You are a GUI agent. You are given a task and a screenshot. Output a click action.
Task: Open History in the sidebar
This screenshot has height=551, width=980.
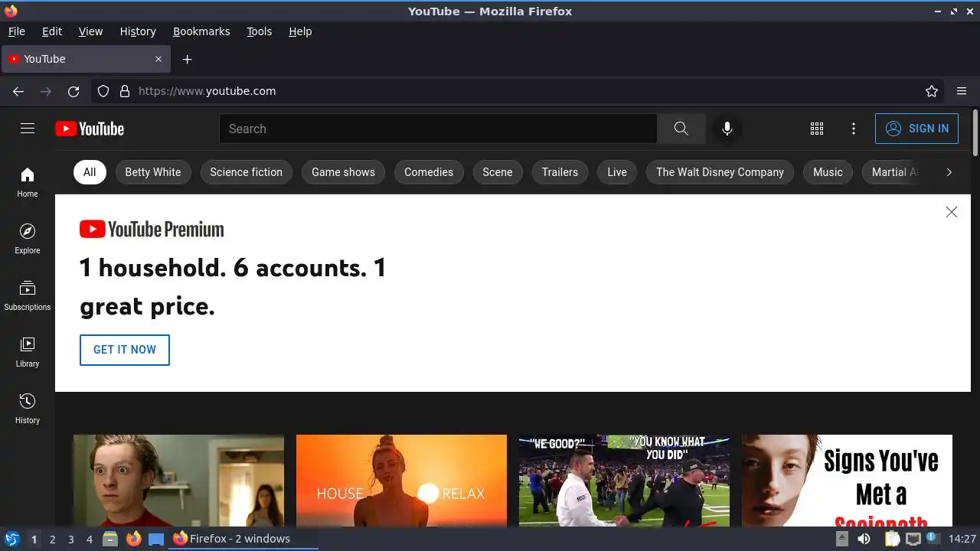pos(28,409)
